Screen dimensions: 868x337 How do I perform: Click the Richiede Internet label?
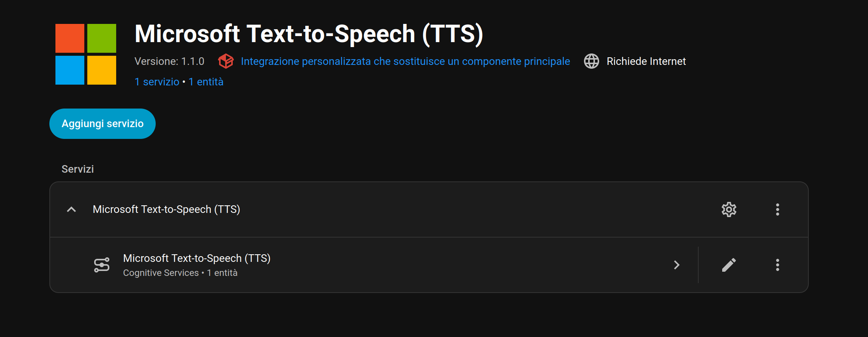646,61
